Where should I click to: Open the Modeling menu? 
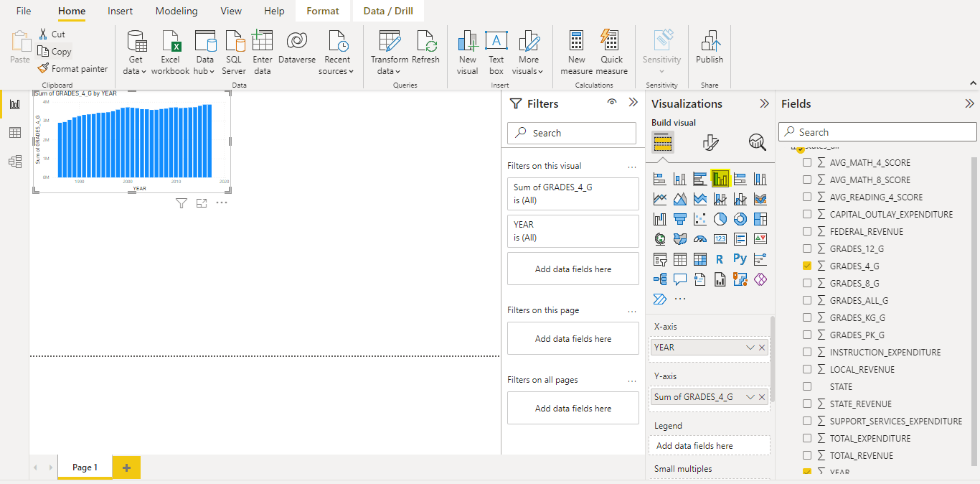(176, 11)
